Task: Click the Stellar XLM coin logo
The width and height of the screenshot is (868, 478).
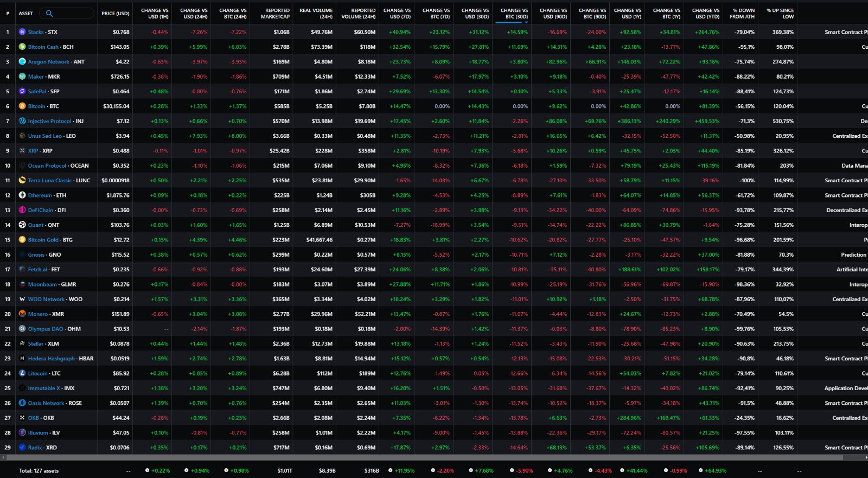Action: pyautogui.click(x=22, y=343)
